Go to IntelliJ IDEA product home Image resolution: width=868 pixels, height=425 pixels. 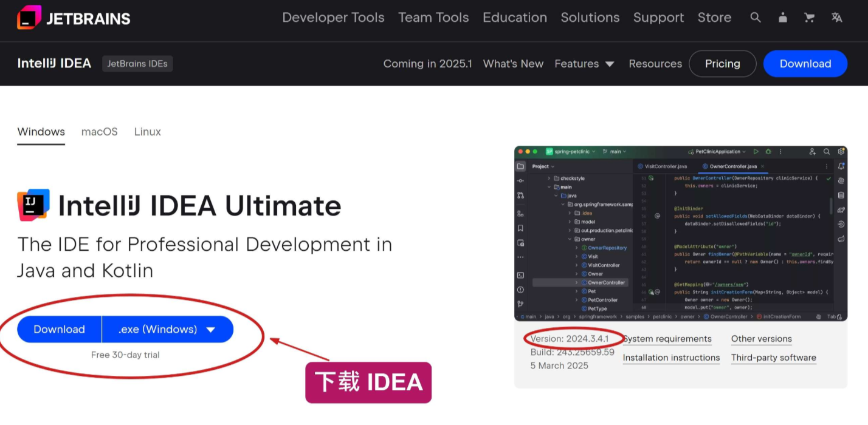[x=54, y=64]
